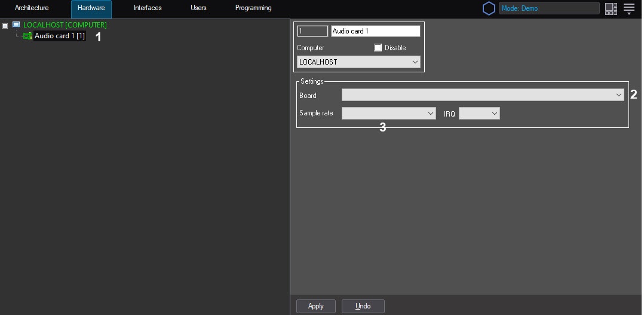Go to the Users tab
The width and height of the screenshot is (644, 315).
(198, 8)
